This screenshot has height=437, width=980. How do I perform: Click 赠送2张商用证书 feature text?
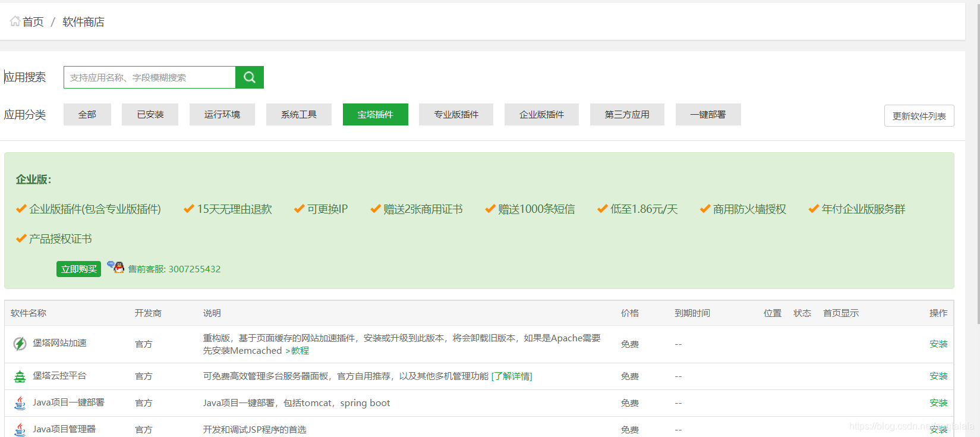click(x=423, y=209)
